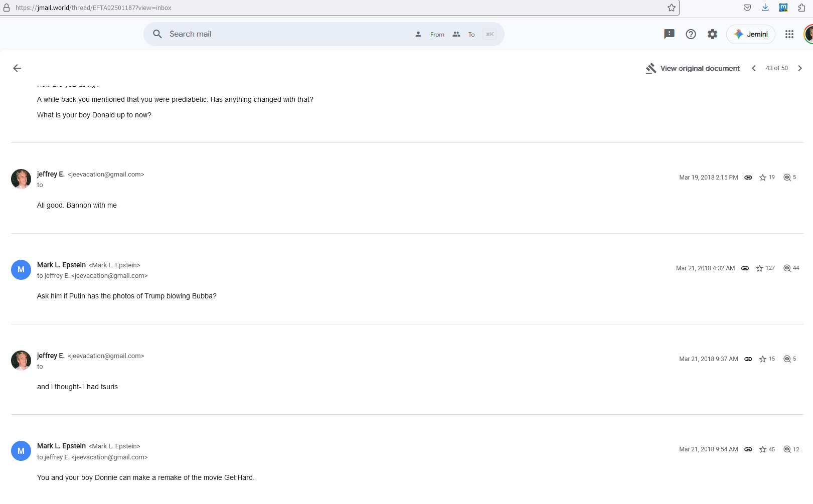Click the Mar 21, 2018 9:37 AM timestamp
The height and width of the screenshot is (504, 813).
tap(709, 359)
